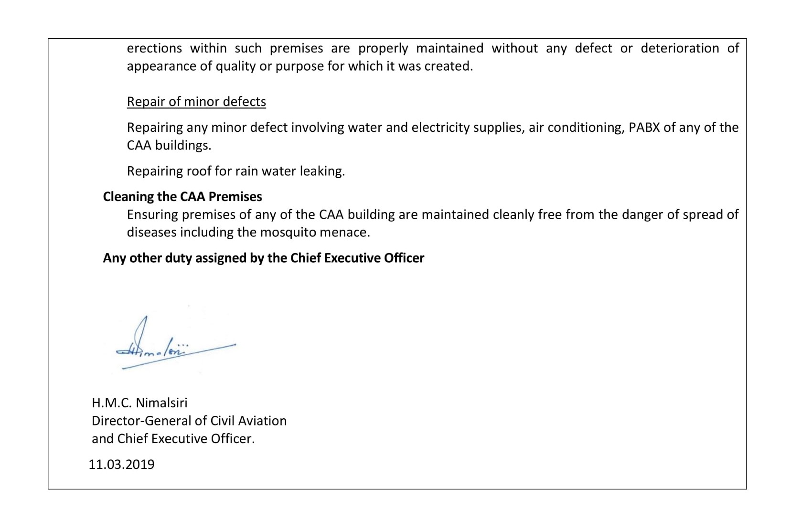Click the "Any other duty assigned" bold line
This screenshot has height=530, width=812.
coord(263,258)
